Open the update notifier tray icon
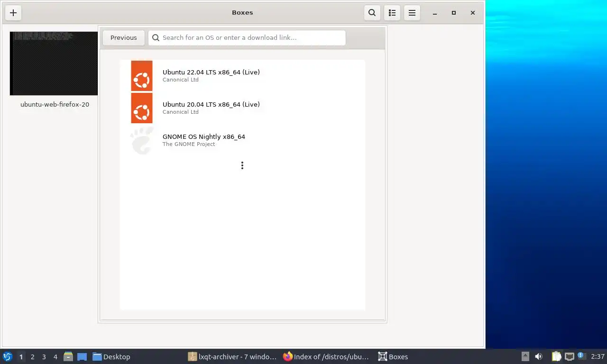The image size is (607, 364). pyautogui.click(x=582, y=356)
